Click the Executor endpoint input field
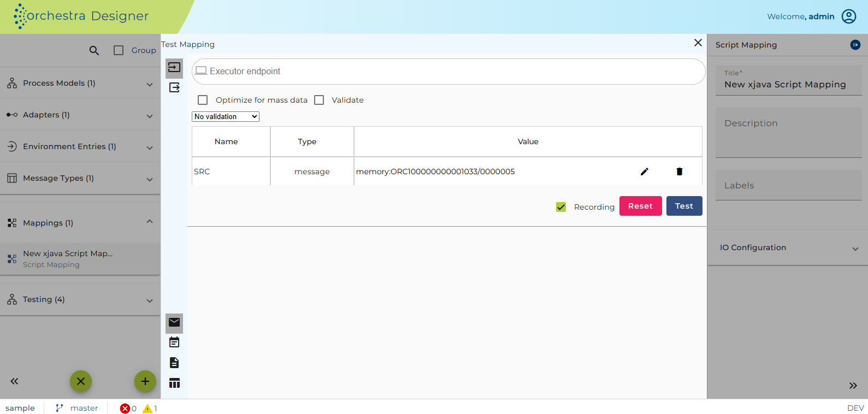This screenshot has height=414, width=868. (448, 72)
